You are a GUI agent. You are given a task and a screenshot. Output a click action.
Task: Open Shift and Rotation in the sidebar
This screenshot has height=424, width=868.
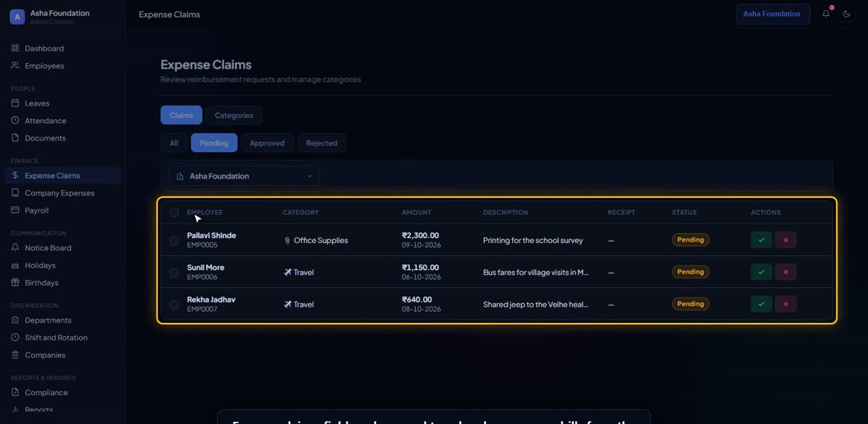tap(62, 338)
